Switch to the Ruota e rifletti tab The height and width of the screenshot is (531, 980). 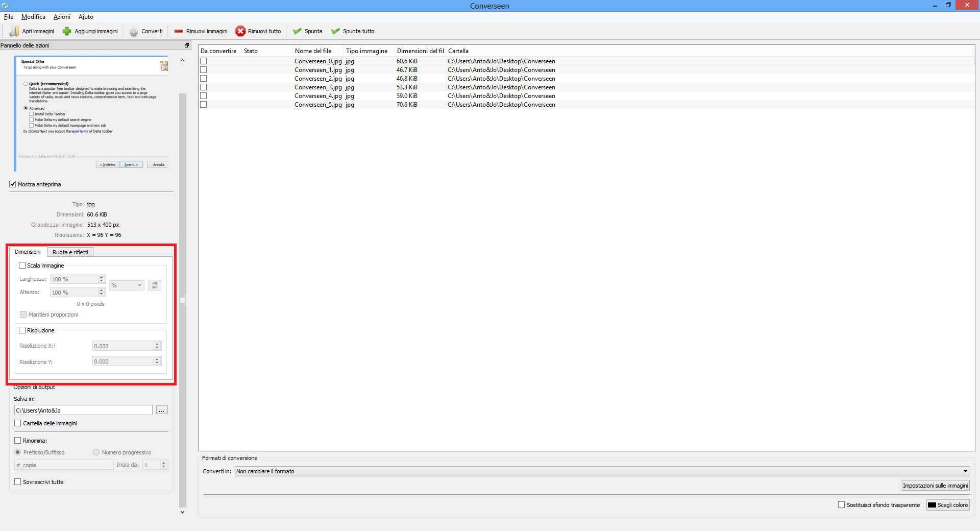pos(70,252)
